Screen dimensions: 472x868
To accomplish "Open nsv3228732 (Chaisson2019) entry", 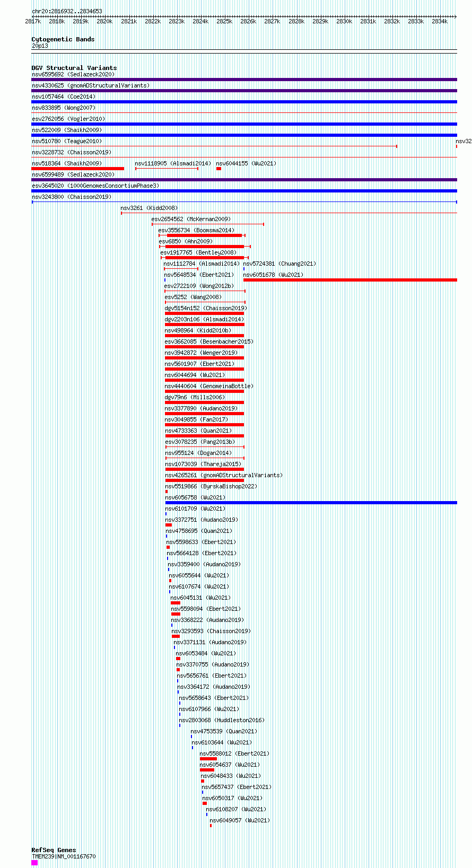I will (x=72, y=152).
